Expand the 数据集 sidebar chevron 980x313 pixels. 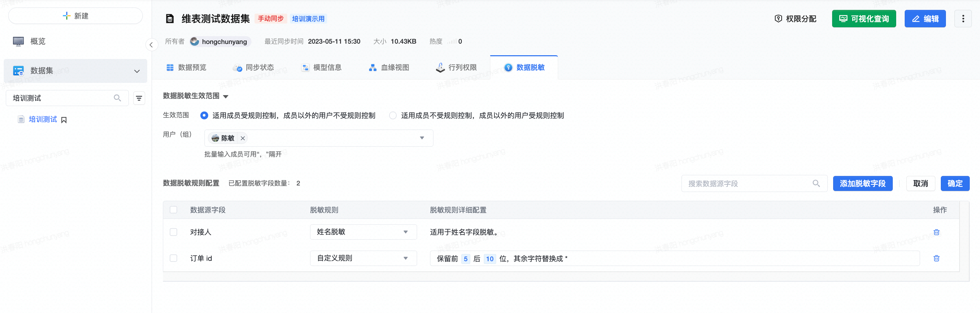(137, 71)
